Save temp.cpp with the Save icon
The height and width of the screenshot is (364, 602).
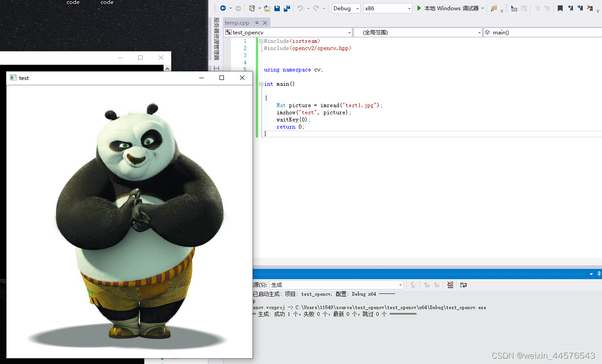(x=277, y=8)
